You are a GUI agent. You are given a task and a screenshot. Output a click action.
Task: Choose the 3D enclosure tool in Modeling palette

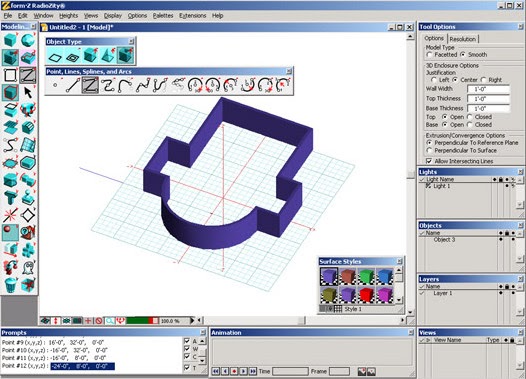point(10,57)
